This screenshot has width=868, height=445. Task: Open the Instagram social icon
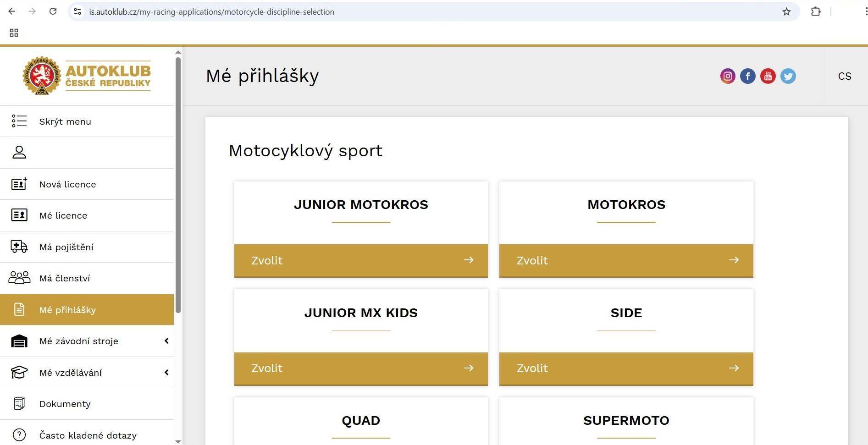coord(728,76)
